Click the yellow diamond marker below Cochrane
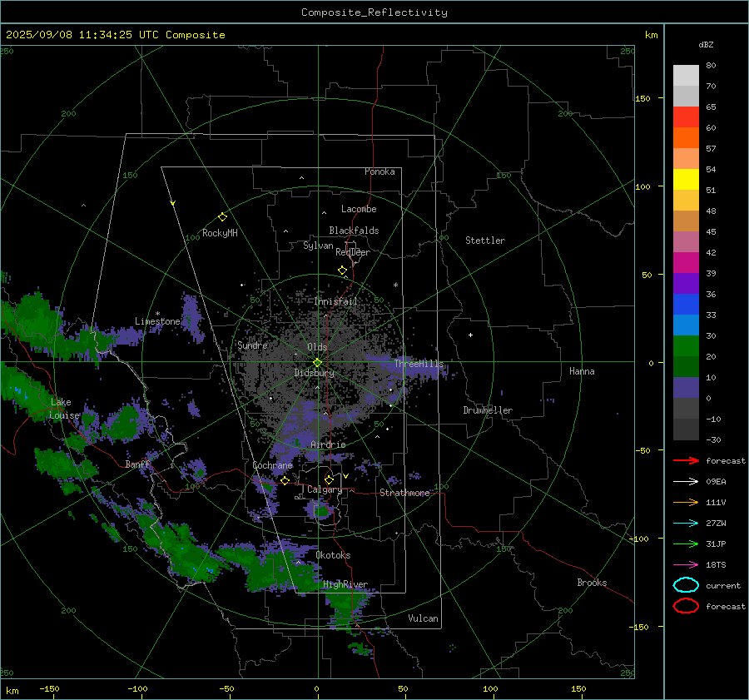 [x=285, y=480]
